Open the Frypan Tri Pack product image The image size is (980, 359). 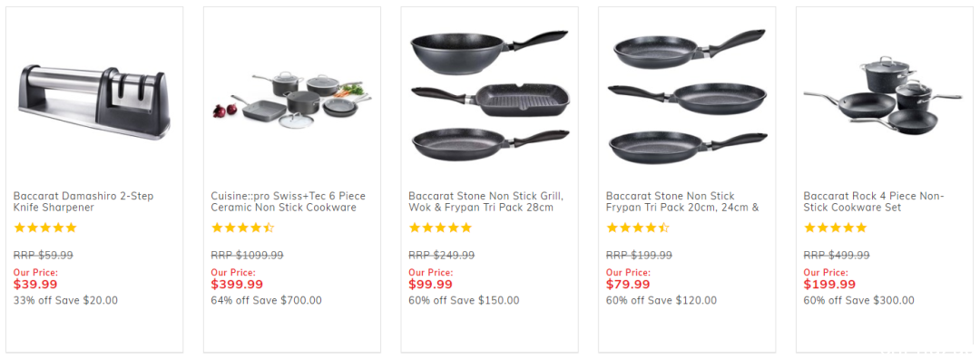687,96
